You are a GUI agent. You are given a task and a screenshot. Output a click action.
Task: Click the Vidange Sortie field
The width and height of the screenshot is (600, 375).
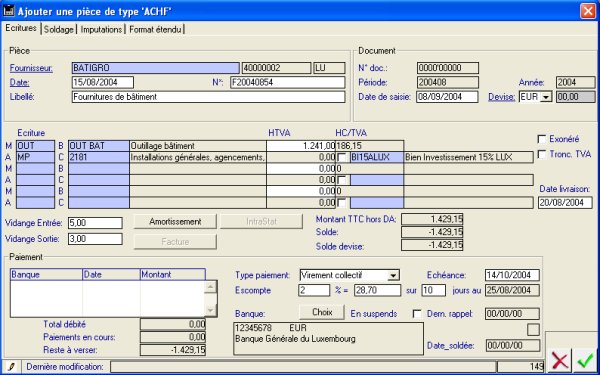tap(95, 239)
